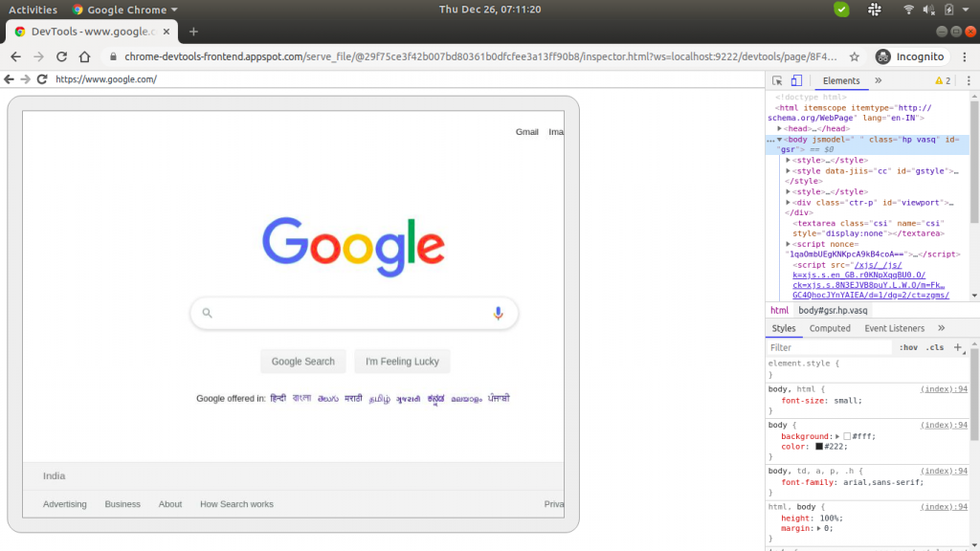
Task: Toggle element state with :hov button
Action: [909, 347]
